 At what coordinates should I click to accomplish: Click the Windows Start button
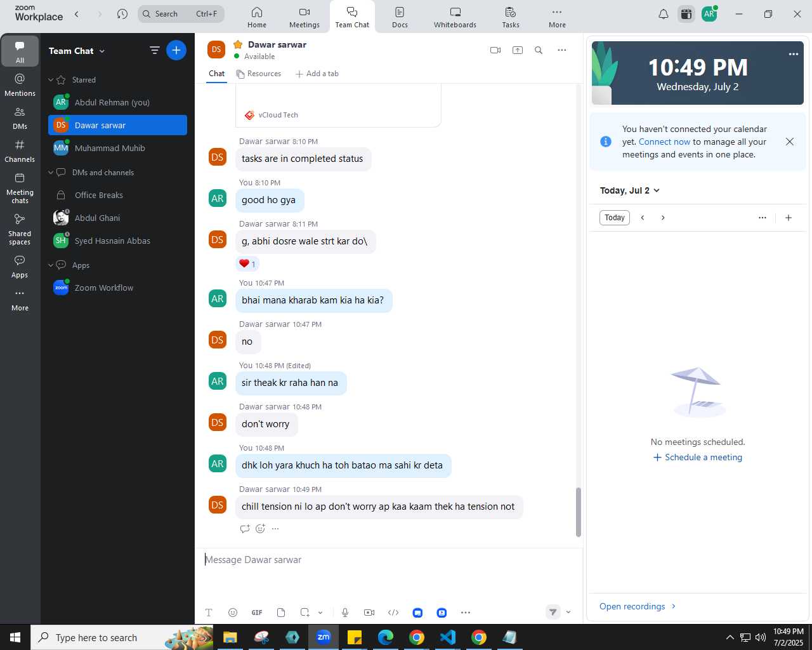15,637
